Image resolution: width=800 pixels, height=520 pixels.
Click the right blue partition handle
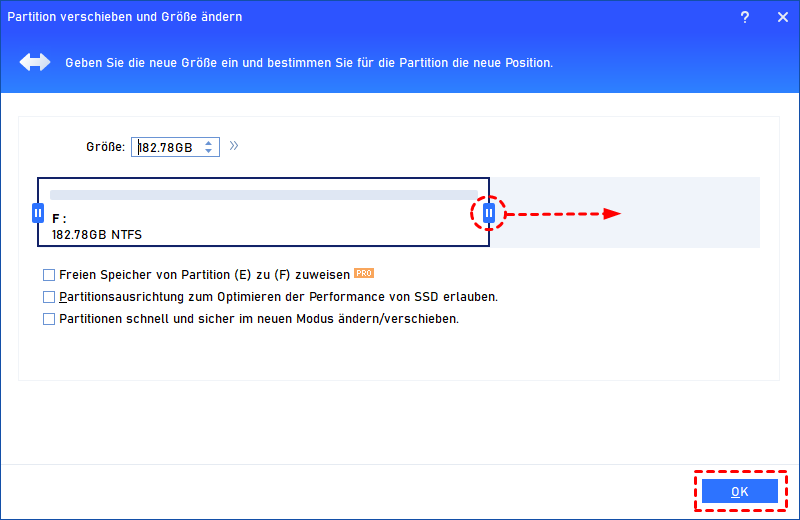489,213
